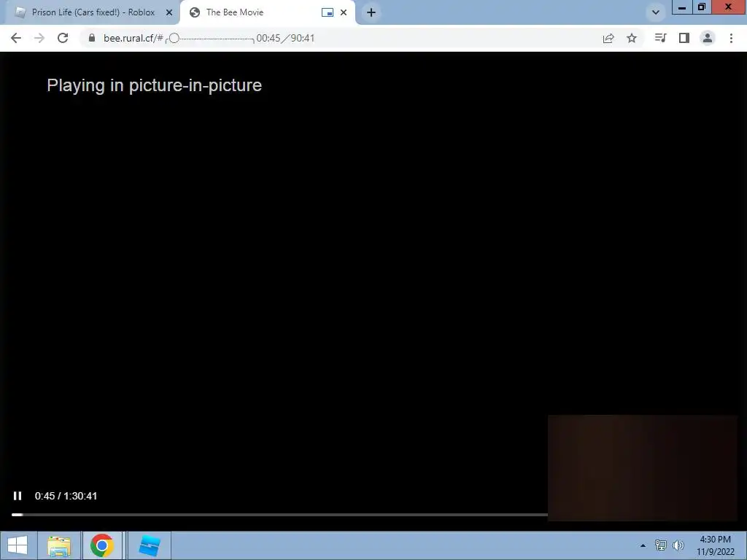Open Roblox app from taskbar
Image resolution: width=747 pixels, height=560 pixels.
pos(150,545)
